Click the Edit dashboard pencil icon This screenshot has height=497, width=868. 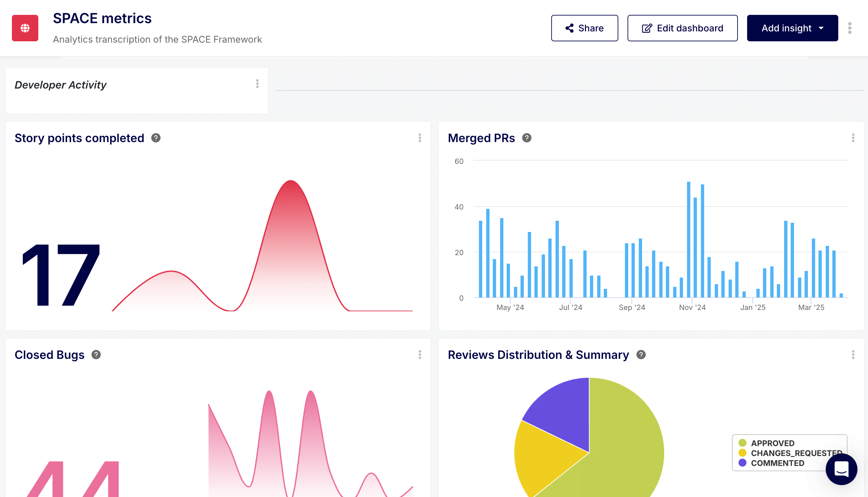(x=647, y=28)
